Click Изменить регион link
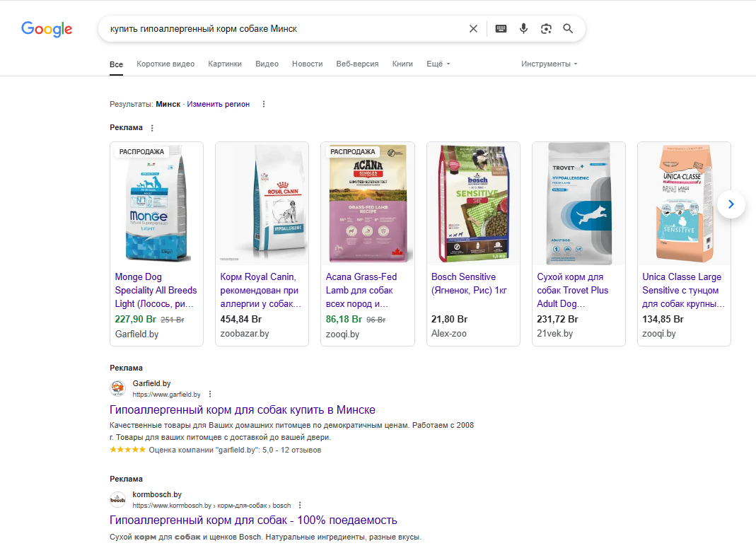 [x=219, y=104]
